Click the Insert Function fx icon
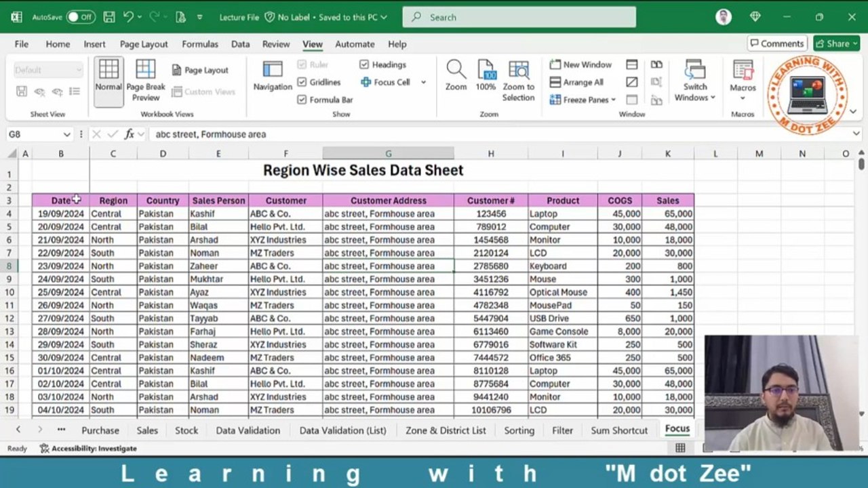The image size is (868, 488). coord(129,134)
